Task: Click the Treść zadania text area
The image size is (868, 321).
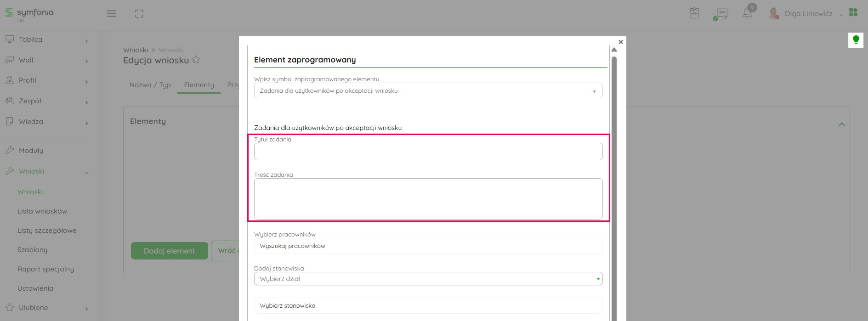Action: (x=428, y=198)
